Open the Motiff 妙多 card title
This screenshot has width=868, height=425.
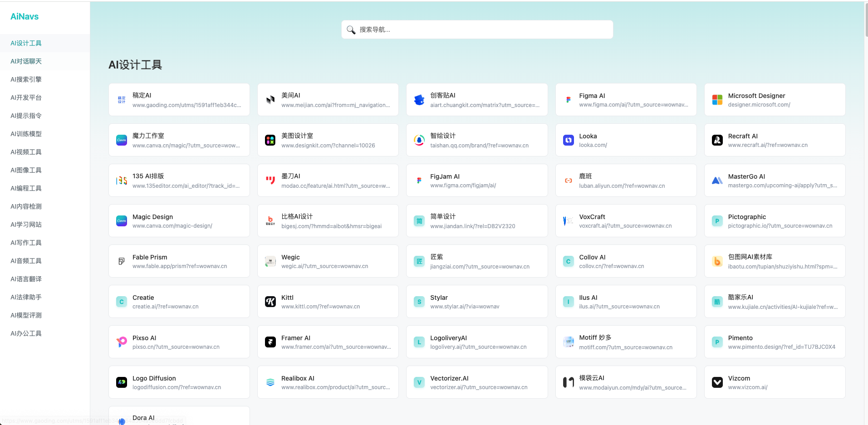coord(595,337)
